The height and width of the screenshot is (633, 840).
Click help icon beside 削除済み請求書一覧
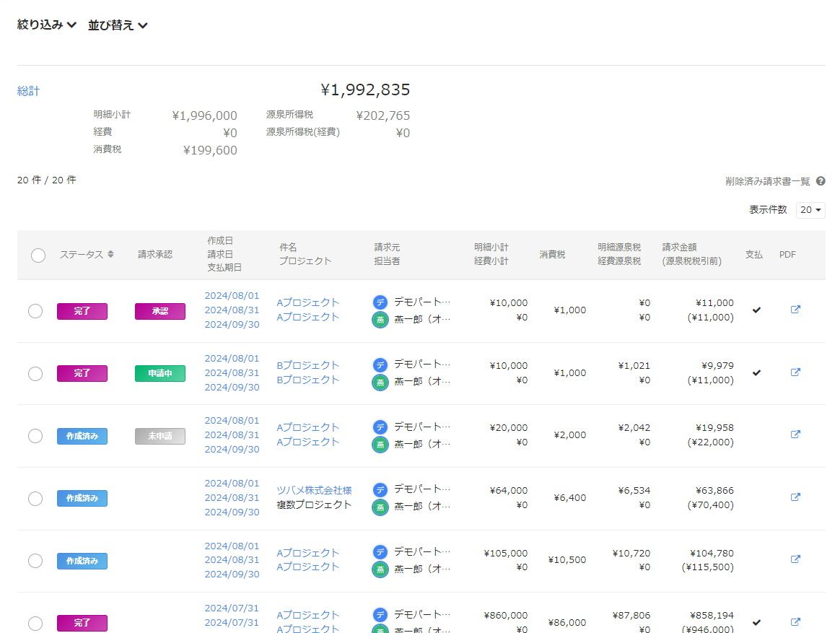pos(821,181)
